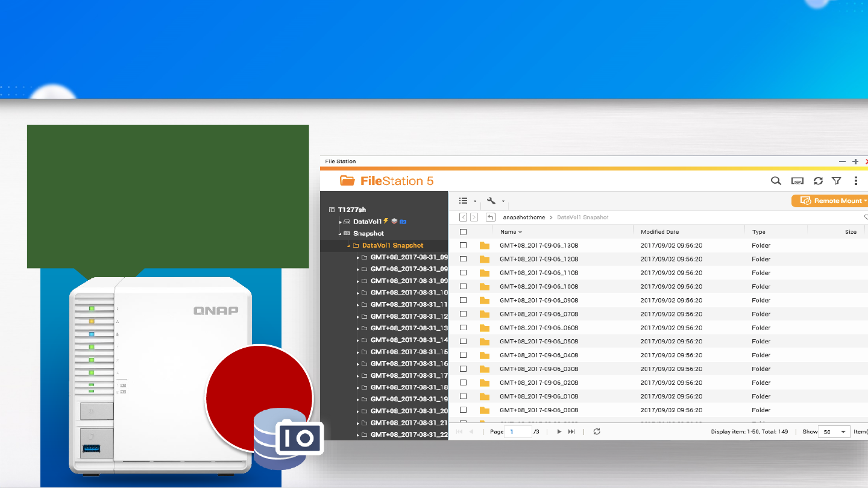Click the network media player cast icon
The image size is (868, 488).
(x=797, y=181)
